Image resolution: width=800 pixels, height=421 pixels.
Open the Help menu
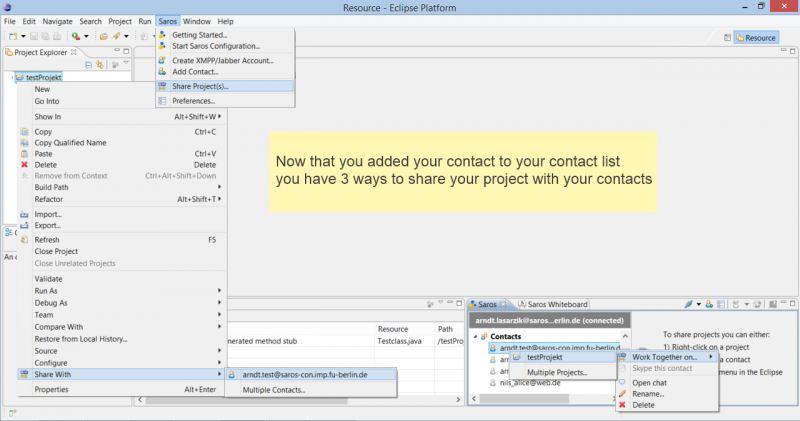coord(225,21)
